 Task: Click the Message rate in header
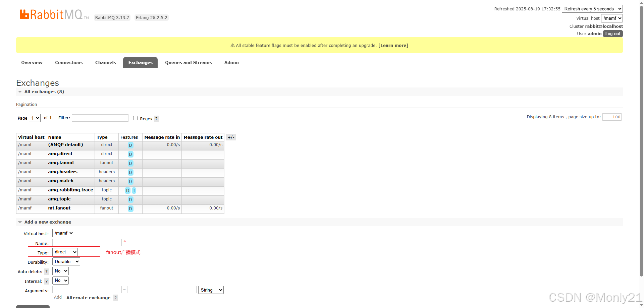(x=162, y=137)
